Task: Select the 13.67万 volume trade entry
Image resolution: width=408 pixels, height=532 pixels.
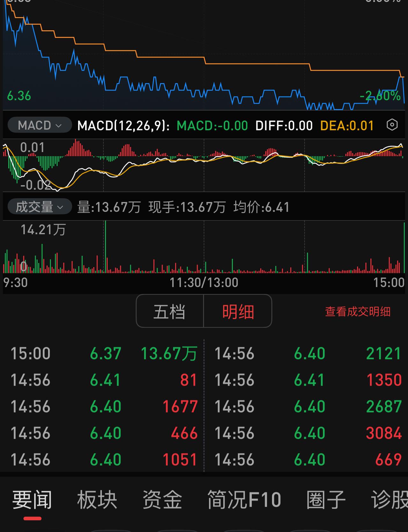Action: coord(169,353)
